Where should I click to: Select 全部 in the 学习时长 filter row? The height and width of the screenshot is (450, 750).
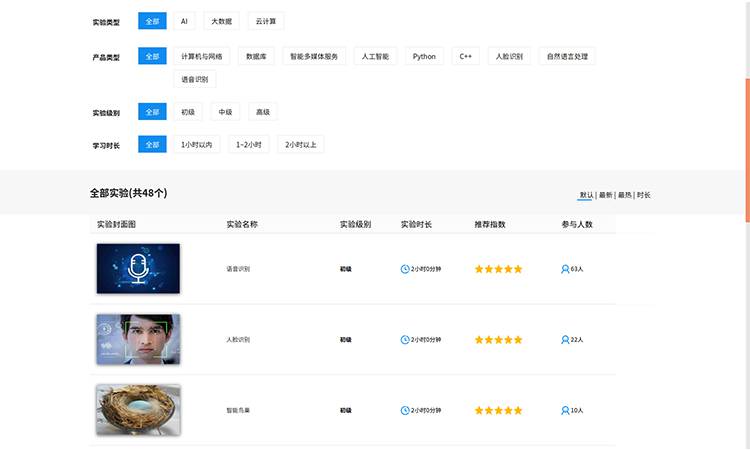(x=152, y=144)
